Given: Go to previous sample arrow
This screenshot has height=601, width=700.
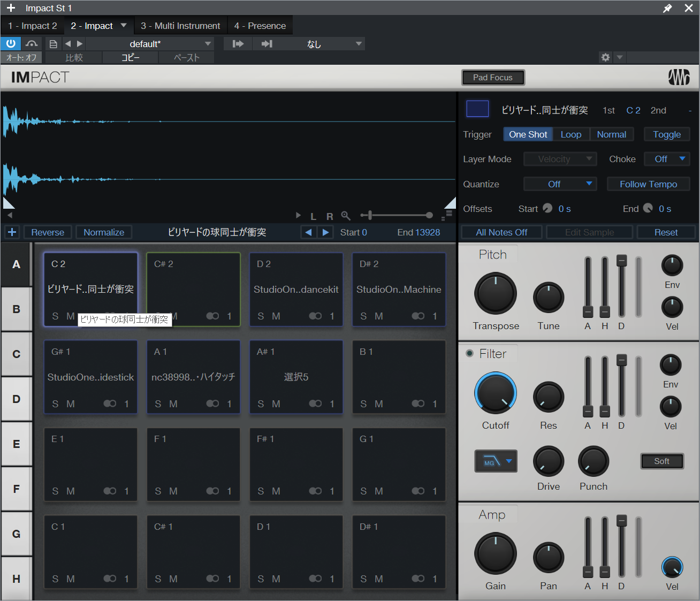Looking at the screenshot, I should (x=308, y=232).
